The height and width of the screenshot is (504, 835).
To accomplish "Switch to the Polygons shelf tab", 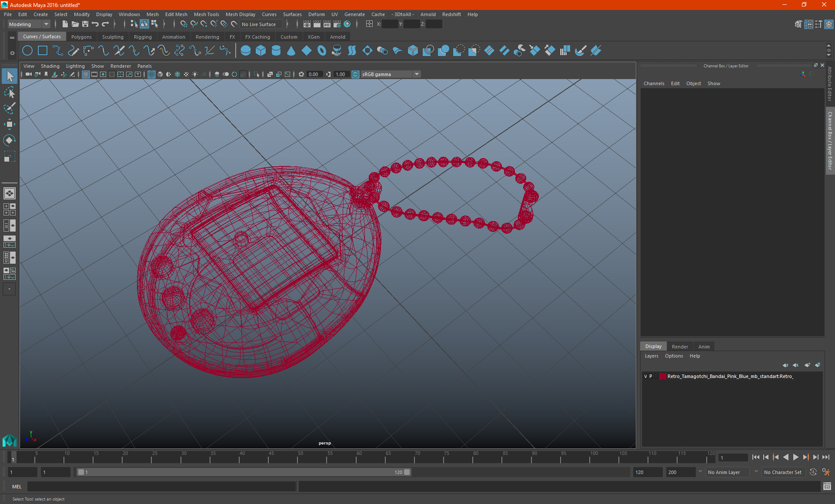I will pos(81,37).
